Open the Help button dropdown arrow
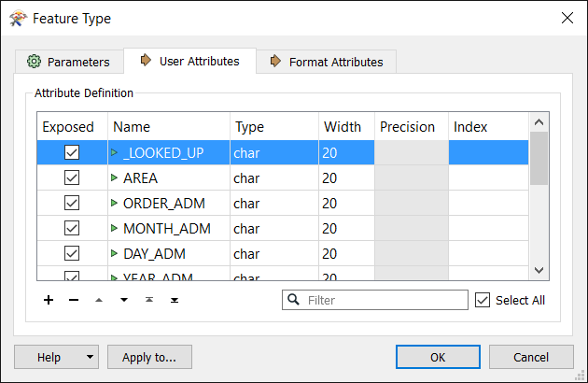The height and width of the screenshot is (383, 588). 90,357
